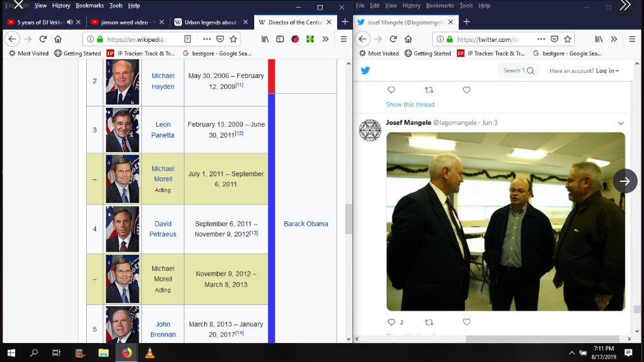Click the Wikipedia address bar

coord(137,39)
